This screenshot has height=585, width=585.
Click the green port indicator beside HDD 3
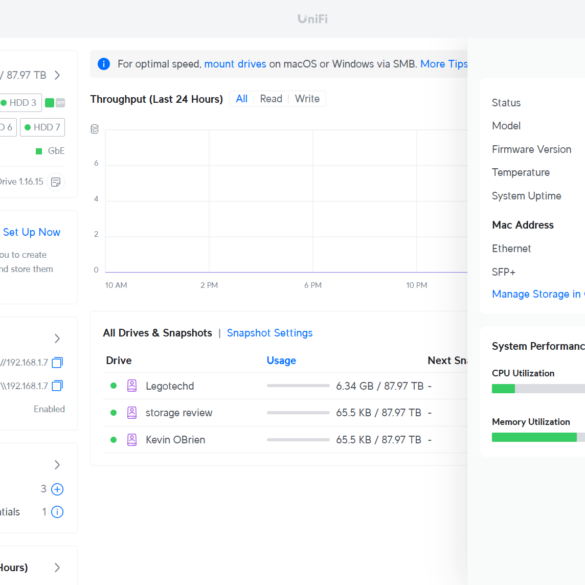tap(50, 103)
